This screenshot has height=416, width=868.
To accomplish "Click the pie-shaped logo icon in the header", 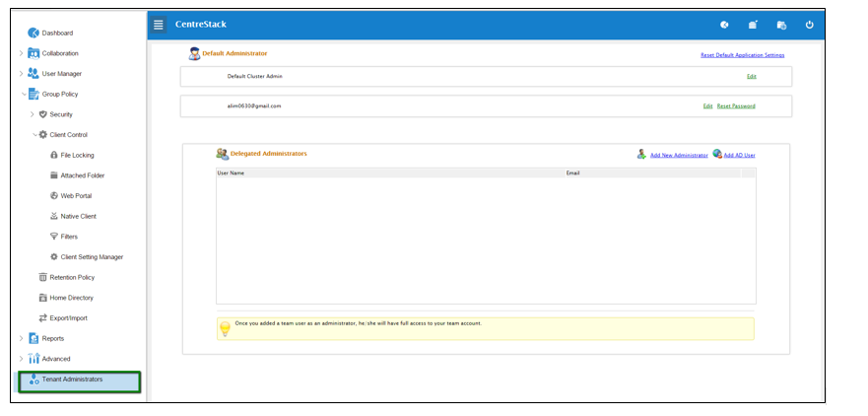I will click(x=724, y=25).
